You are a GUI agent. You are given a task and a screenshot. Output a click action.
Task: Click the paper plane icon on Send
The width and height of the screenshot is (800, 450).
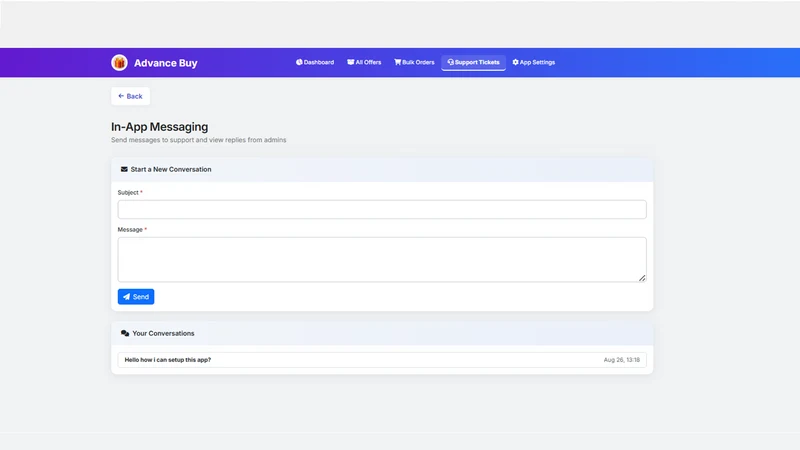point(127,296)
